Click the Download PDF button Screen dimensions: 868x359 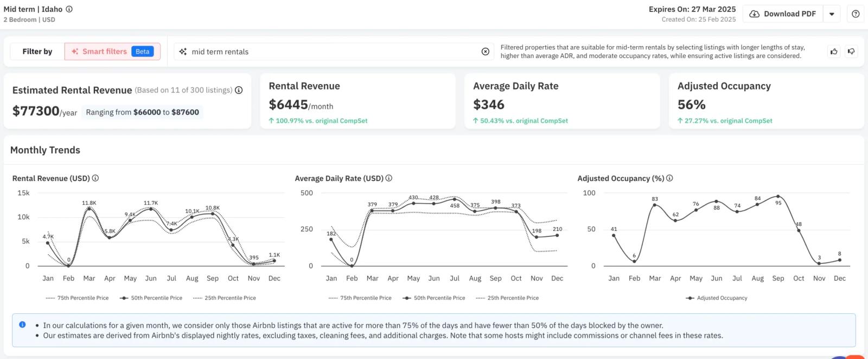tap(782, 14)
